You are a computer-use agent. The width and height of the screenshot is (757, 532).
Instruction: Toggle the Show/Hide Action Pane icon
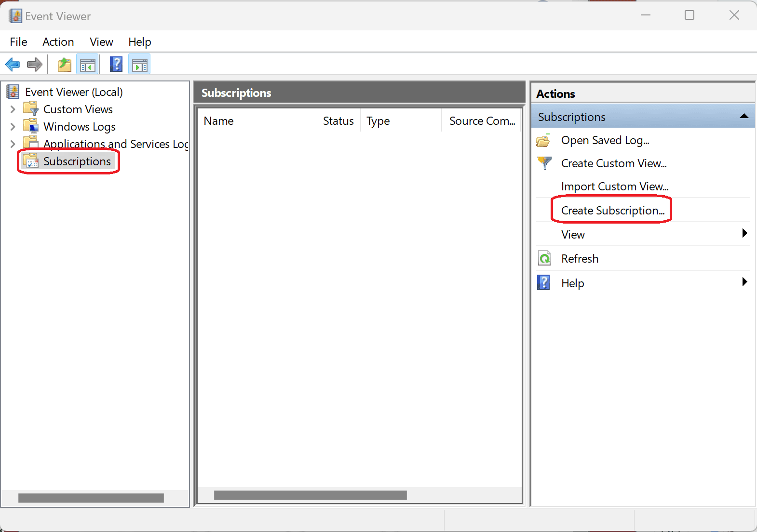(x=140, y=65)
